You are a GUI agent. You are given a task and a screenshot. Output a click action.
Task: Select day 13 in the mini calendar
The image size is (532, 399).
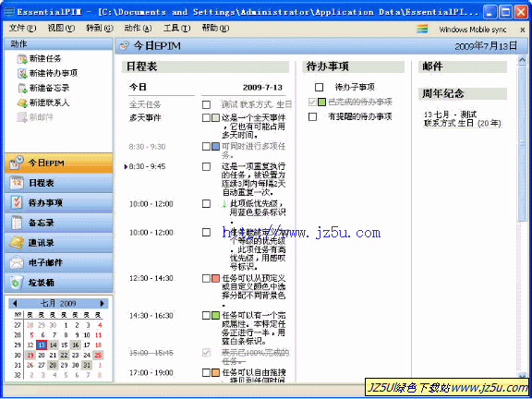coord(41,345)
